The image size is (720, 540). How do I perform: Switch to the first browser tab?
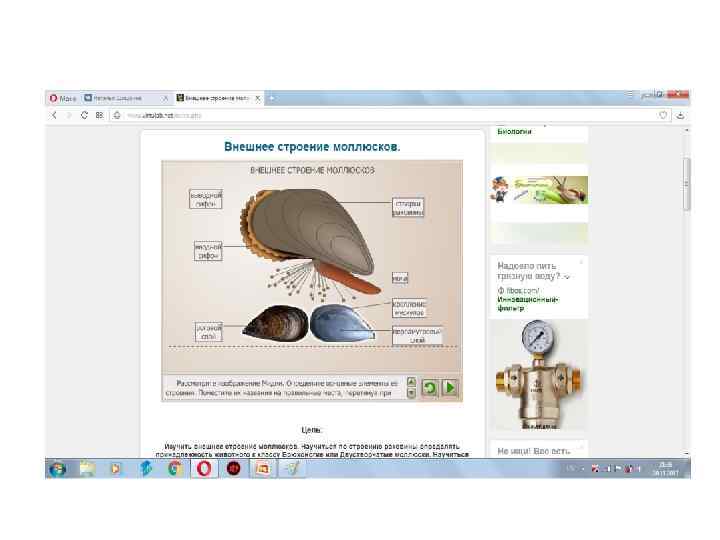[x=126, y=98]
